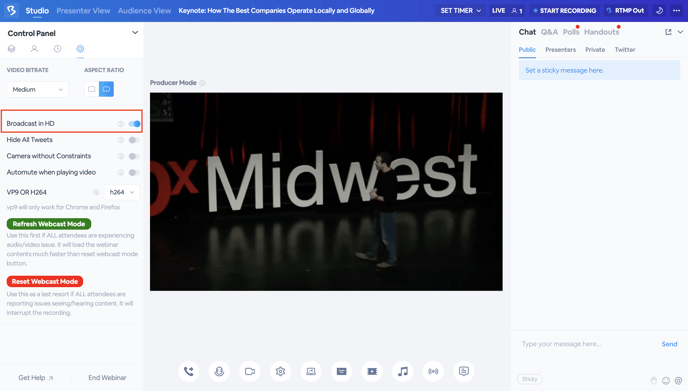Open the layers tab icon in Control Panel

click(11, 49)
